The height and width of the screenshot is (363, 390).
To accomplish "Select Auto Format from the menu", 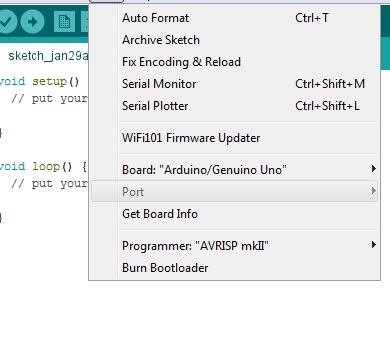I will (235, 18).
